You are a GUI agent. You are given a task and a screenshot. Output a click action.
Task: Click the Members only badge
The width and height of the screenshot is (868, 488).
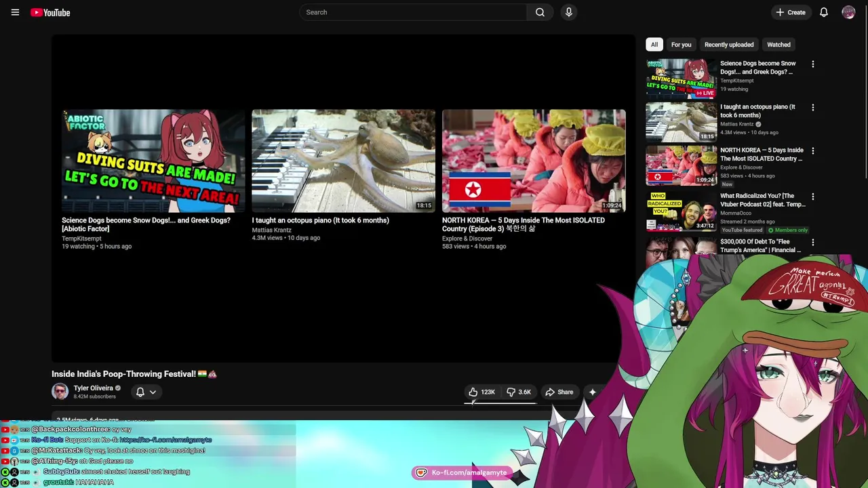pyautogui.click(x=788, y=230)
